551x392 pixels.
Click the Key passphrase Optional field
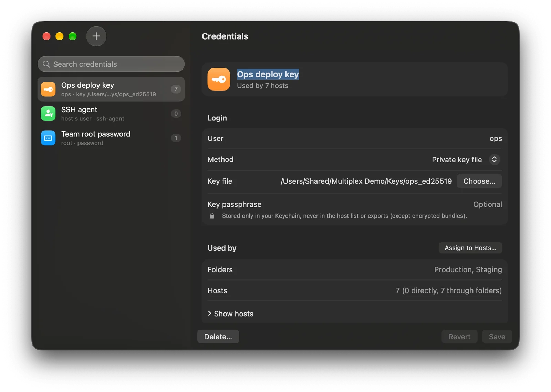pos(487,204)
